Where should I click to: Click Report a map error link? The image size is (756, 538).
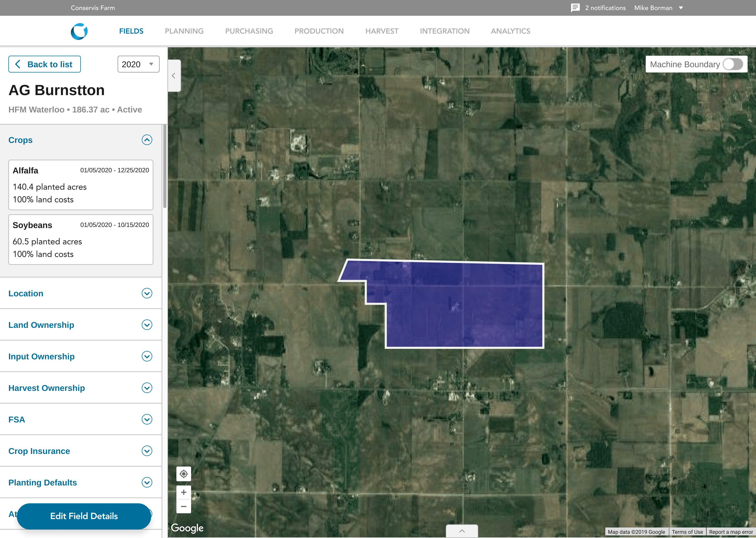[731, 532]
